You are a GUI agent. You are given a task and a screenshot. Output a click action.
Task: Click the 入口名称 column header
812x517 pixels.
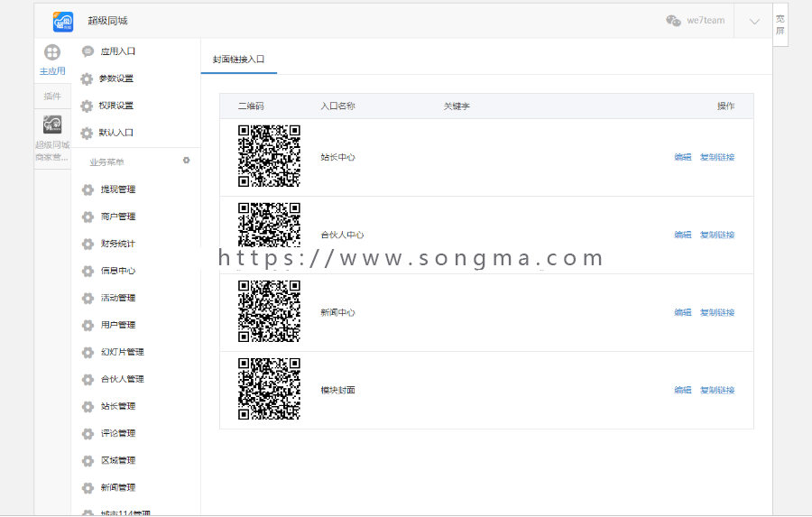tap(337, 106)
